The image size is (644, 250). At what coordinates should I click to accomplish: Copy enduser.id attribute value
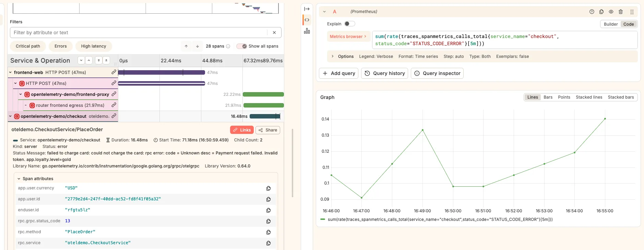click(269, 210)
